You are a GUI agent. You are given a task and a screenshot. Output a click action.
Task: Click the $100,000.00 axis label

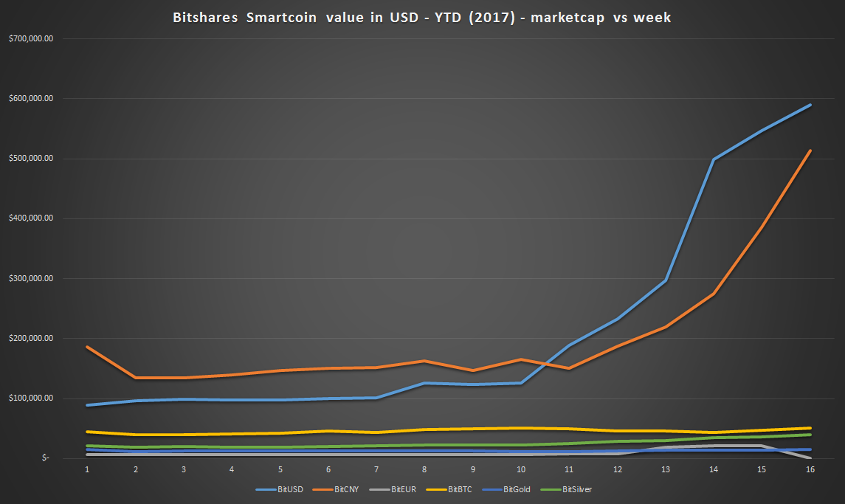(x=31, y=398)
